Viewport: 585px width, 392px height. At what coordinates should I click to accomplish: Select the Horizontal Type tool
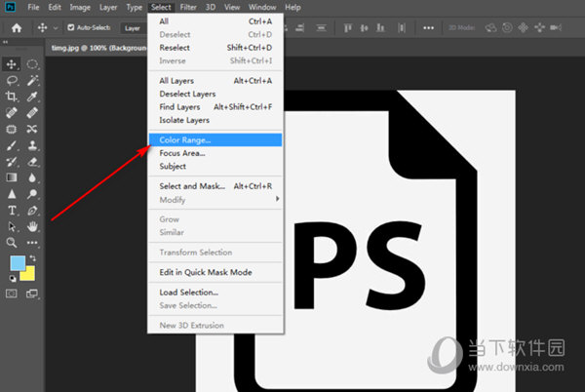[x=12, y=210]
